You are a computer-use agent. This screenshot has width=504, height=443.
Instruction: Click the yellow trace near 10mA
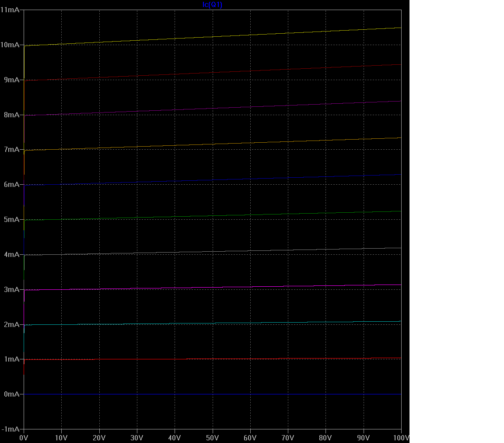tap(213, 37)
